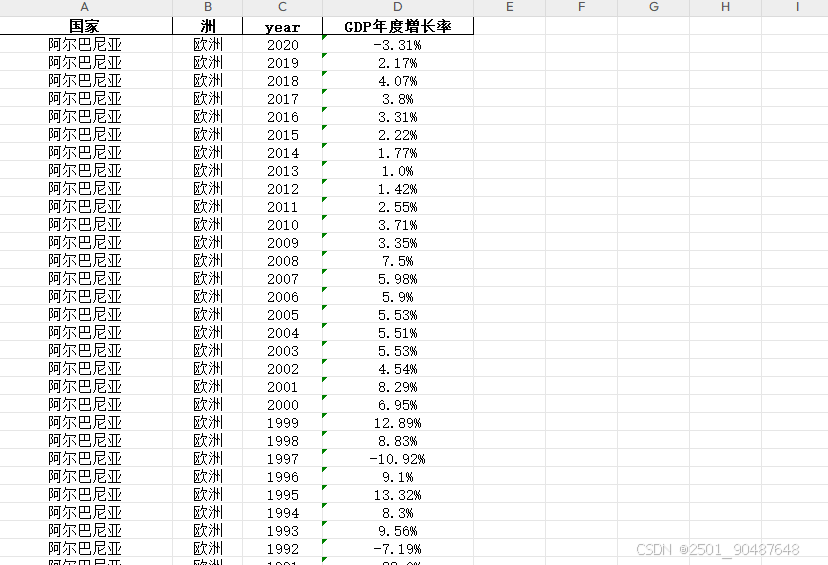
Task: Select the cell showing 1.0%
Action: [398, 171]
